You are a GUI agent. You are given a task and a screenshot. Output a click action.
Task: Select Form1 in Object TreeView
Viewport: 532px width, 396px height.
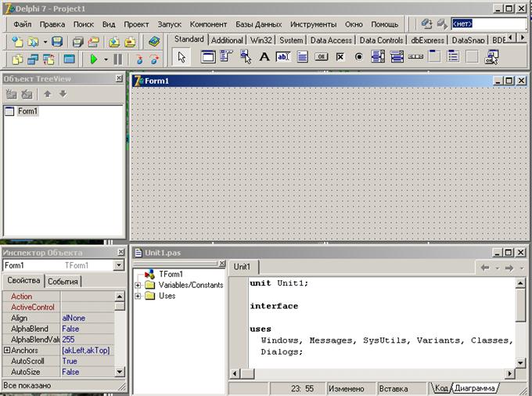(27, 111)
